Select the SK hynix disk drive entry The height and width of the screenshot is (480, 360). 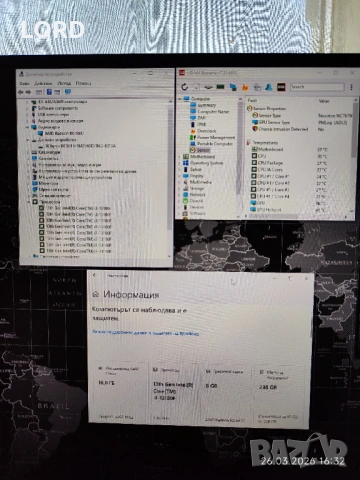click(81, 146)
